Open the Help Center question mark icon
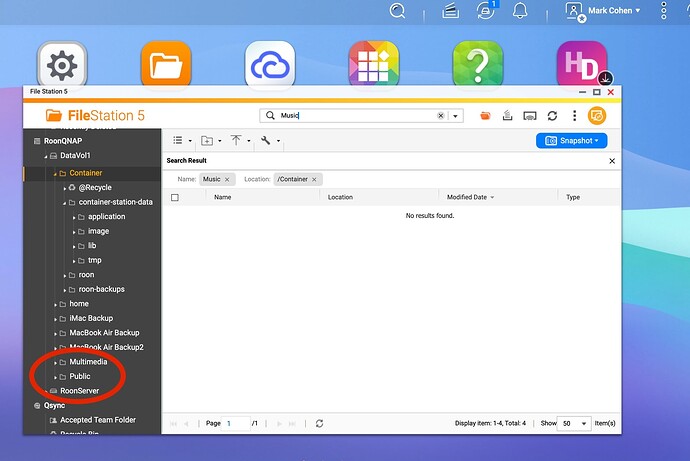 pyautogui.click(x=477, y=66)
